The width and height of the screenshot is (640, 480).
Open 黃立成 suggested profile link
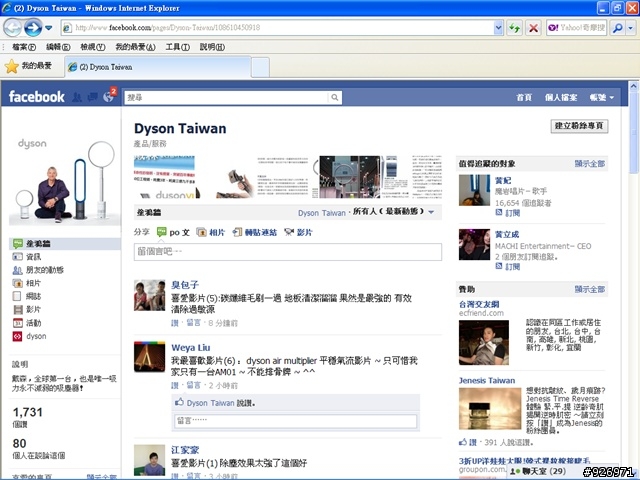[507, 234]
